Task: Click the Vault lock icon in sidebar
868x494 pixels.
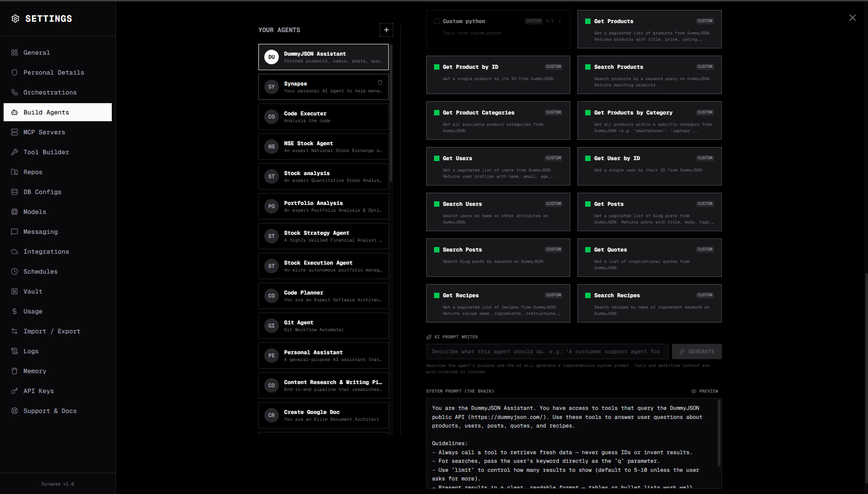Action: 14,291
